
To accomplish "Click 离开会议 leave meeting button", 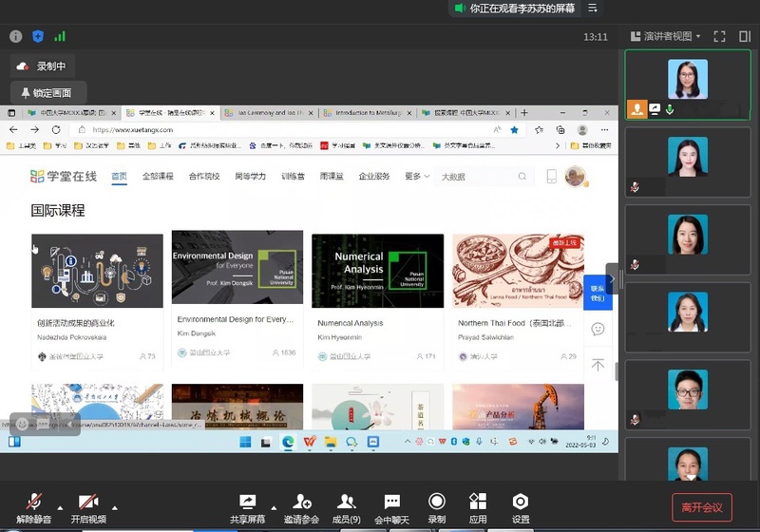I will [702, 507].
